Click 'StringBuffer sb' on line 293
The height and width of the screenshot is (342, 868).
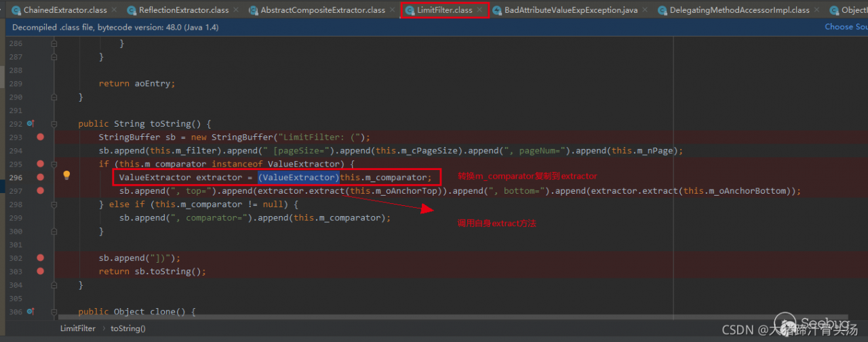[x=138, y=137]
